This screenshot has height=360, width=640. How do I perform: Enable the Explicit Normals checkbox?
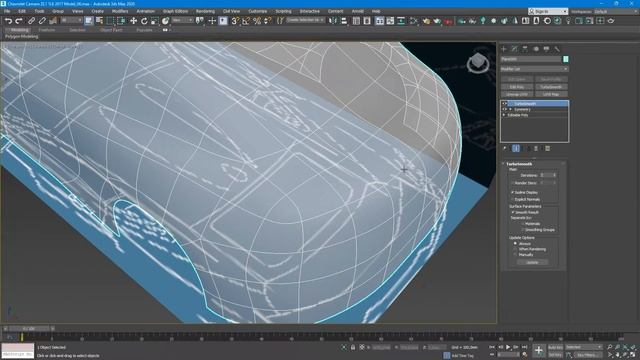[513, 199]
